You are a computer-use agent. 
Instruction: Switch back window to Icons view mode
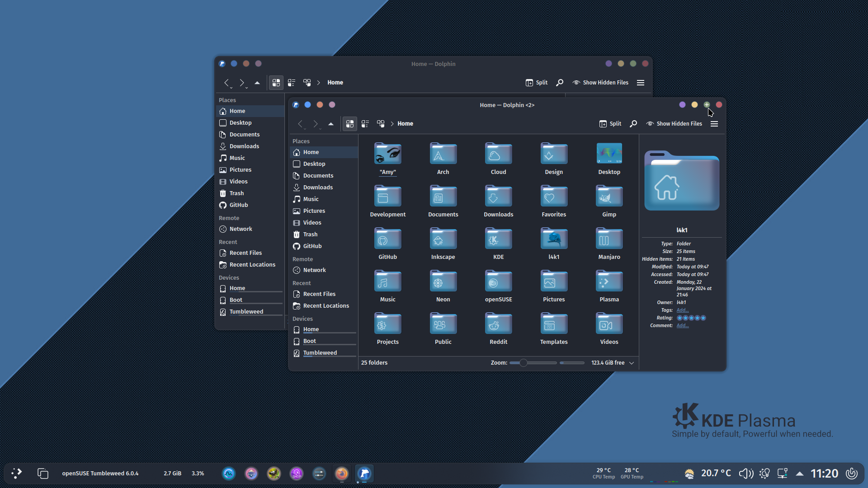point(276,83)
